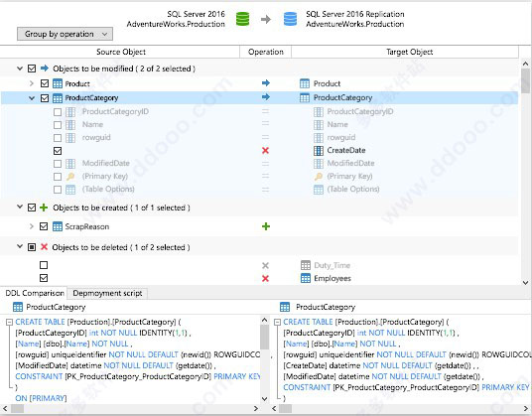Image resolution: width=532 pixels, height=416 pixels.
Task: Click the ScrapReason table icon
Action: (x=58, y=226)
